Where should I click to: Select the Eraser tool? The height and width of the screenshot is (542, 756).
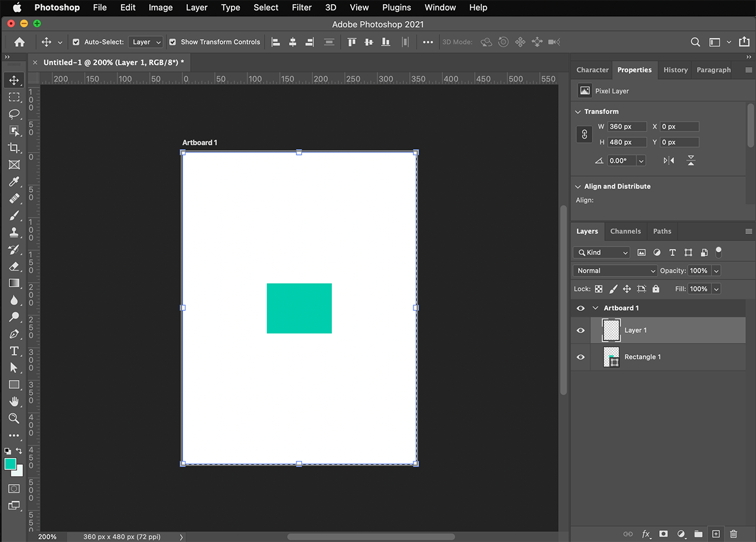[14, 266]
